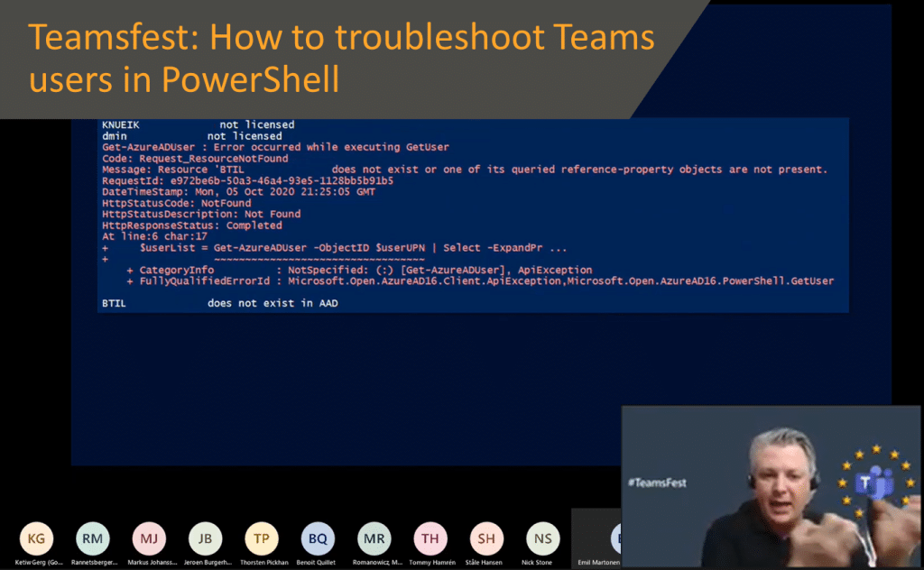This screenshot has width=924, height=570.
Task: Select Jeroen Burgerhout's JB avatar
Action: [x=205, y=538]
